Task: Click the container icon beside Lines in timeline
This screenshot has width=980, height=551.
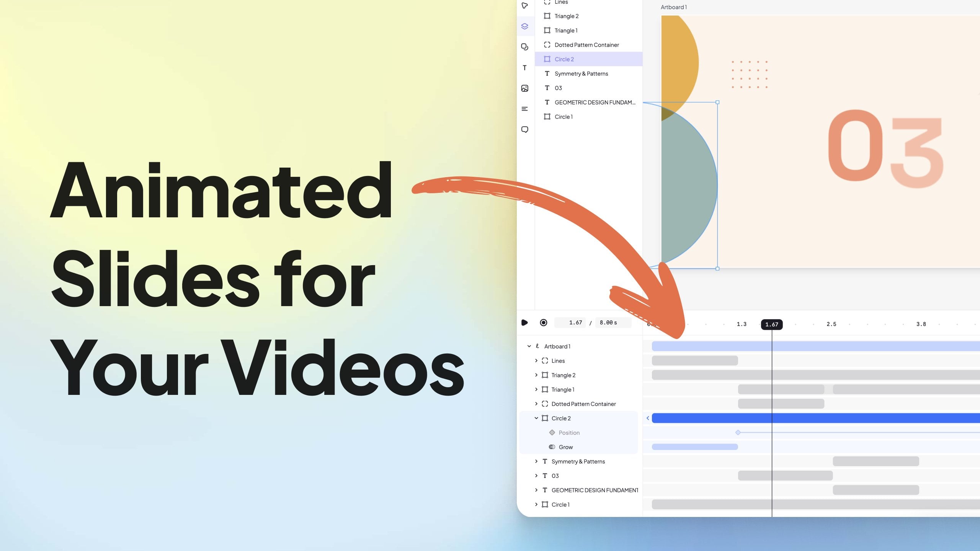Action: [545, 361]
